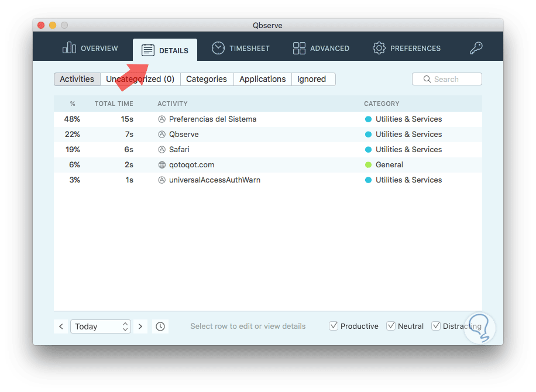Click the Search field
Viewport: 536px width, 392px height.
pos(447,80)
